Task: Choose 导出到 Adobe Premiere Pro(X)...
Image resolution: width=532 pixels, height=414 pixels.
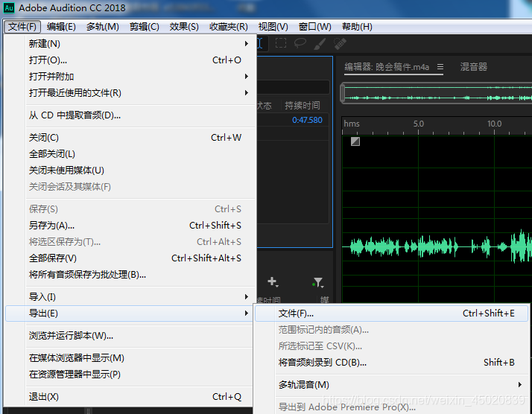Action: tap(391, 407)
